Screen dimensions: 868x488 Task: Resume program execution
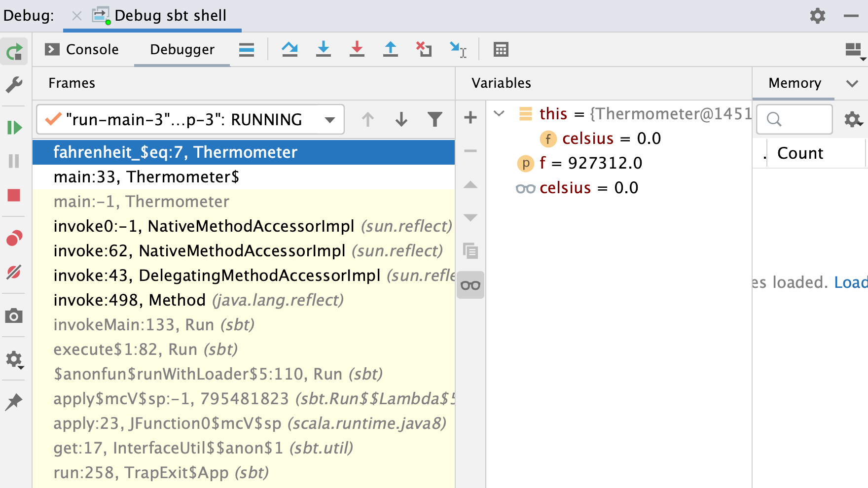point(15,127)
